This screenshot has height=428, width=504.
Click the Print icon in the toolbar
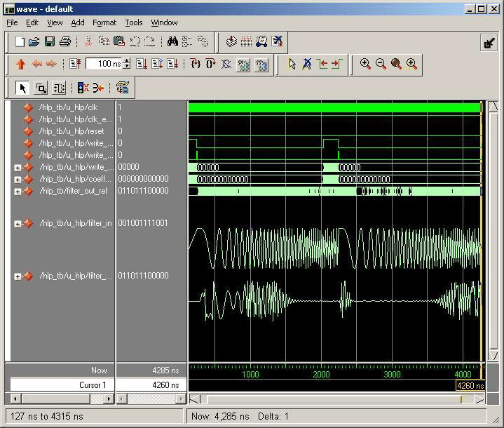pyautogui.click(x=64, y=42)
